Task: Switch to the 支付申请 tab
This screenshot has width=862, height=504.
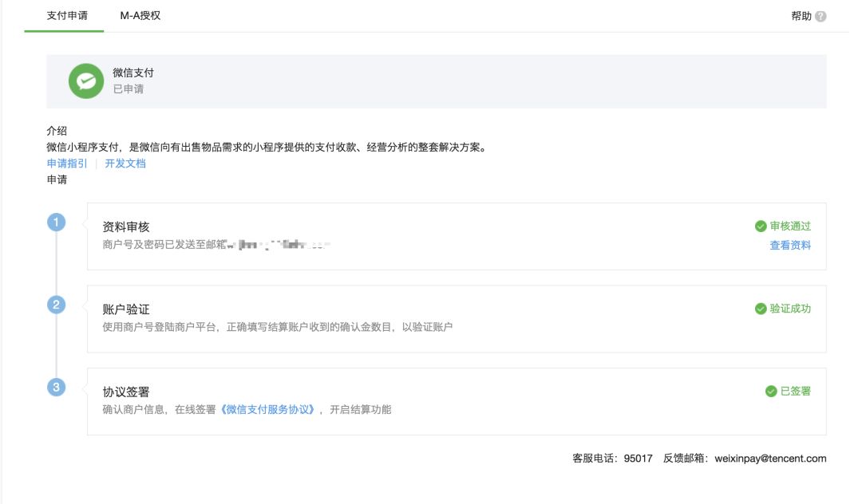Action: click(x=66, y=15)
